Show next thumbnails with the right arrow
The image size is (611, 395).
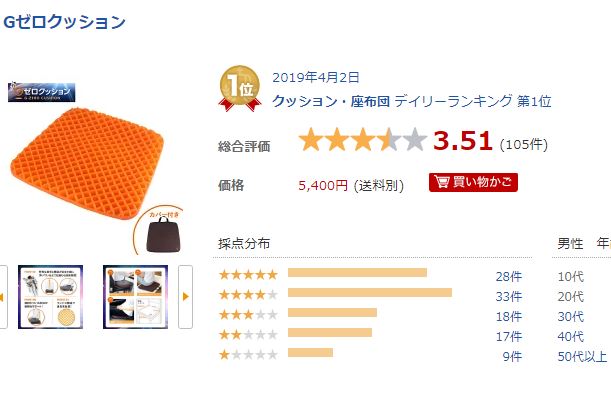(185, 297)
